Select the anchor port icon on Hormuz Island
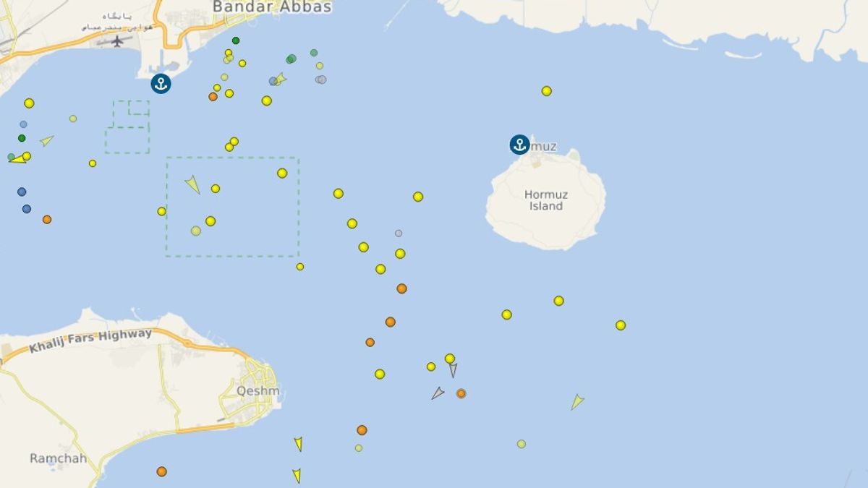This screenshot has width=868, height=488. pos(519,145)
